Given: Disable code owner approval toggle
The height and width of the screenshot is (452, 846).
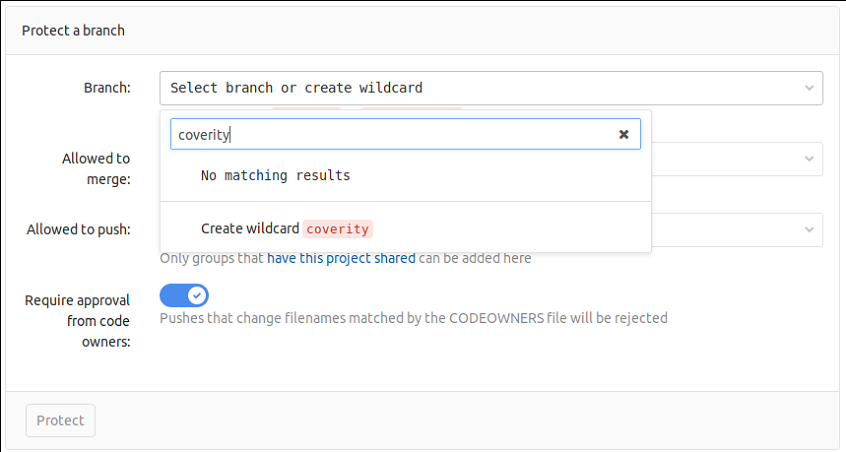Looking at the screenshot, I should [184, 295].
